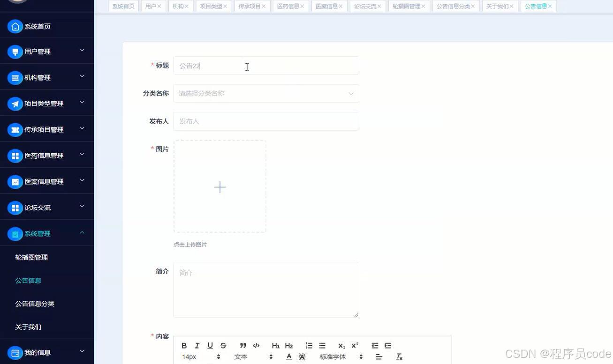Expand the 我的信息 sidebar menu
613x364 pixels.
click(x=47, y=353)
